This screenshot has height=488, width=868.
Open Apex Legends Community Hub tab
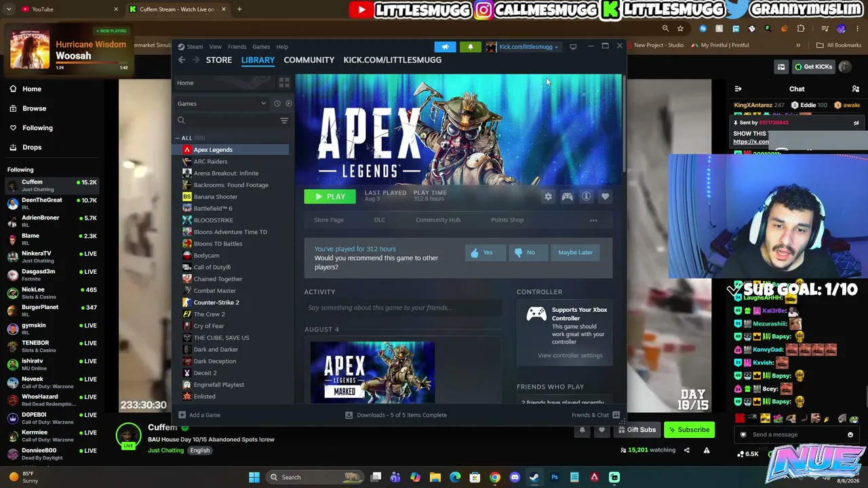coord(438,220)
